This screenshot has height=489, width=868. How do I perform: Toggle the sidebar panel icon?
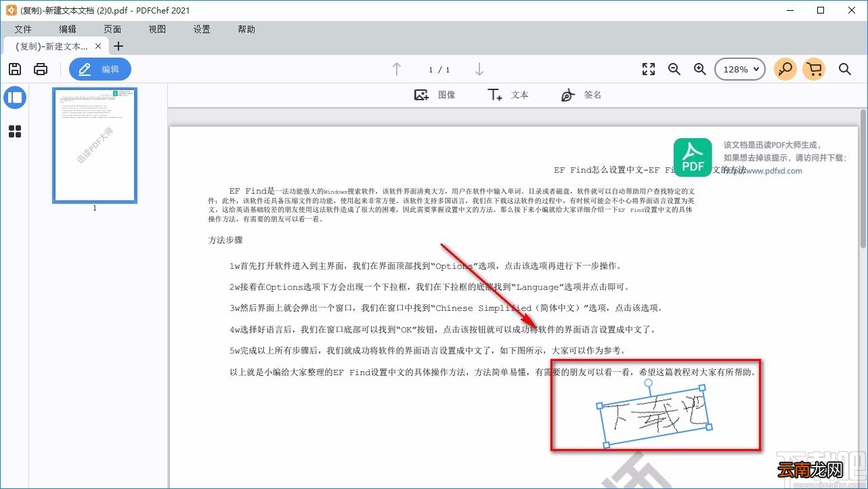pyautogui.click(x=15, y=98)
